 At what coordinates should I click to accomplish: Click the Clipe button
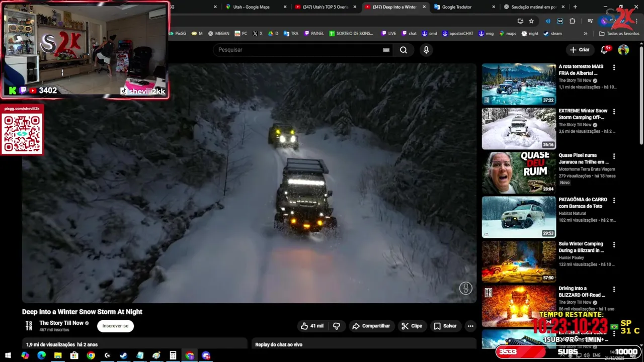coord(412,326)
